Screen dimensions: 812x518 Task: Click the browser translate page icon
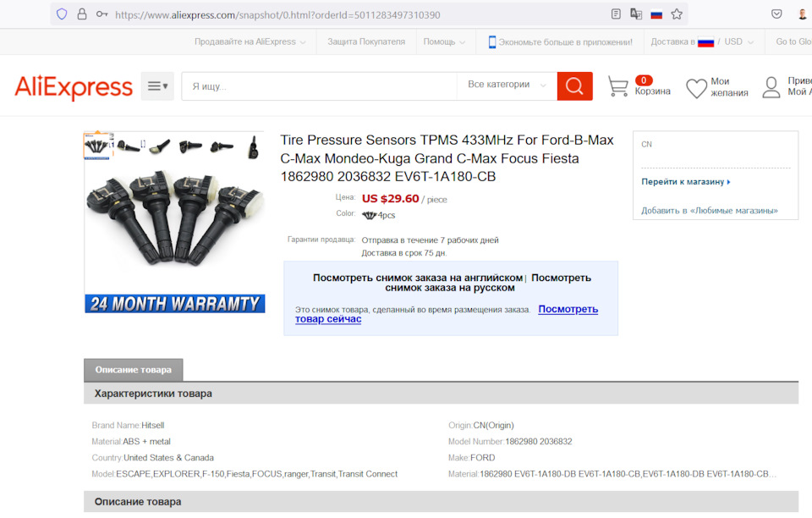(x=636, y=14)
